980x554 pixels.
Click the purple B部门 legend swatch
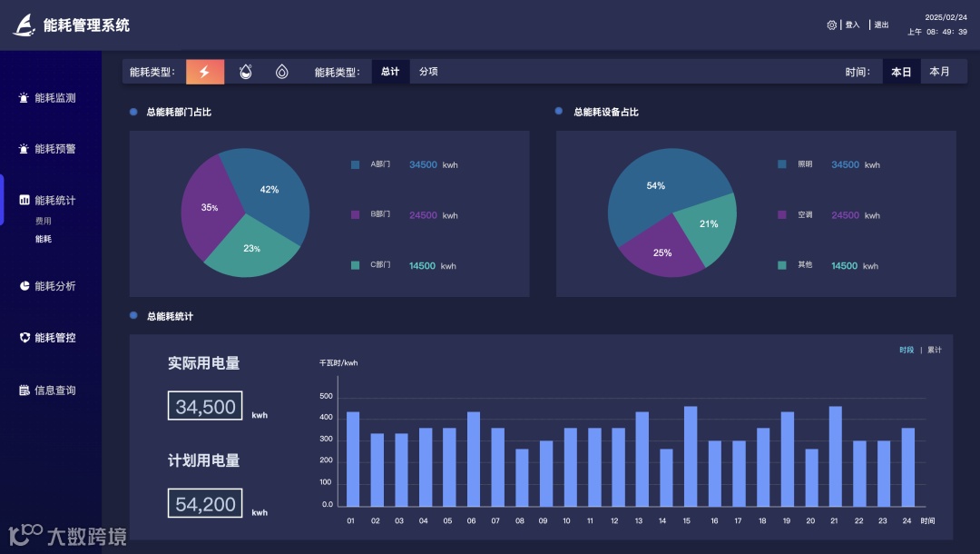pos(355,215)
